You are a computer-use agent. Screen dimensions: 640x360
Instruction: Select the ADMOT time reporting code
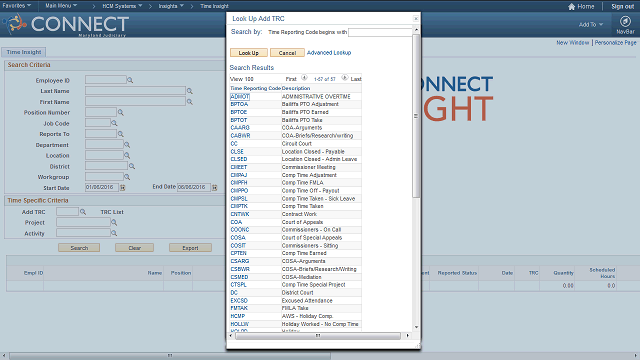pos(240,97)
